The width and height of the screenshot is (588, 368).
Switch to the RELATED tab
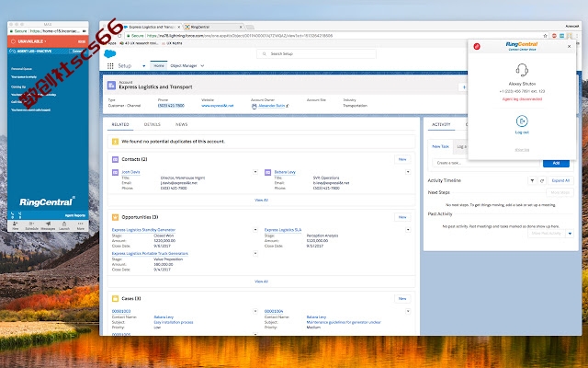coord(120,125)
